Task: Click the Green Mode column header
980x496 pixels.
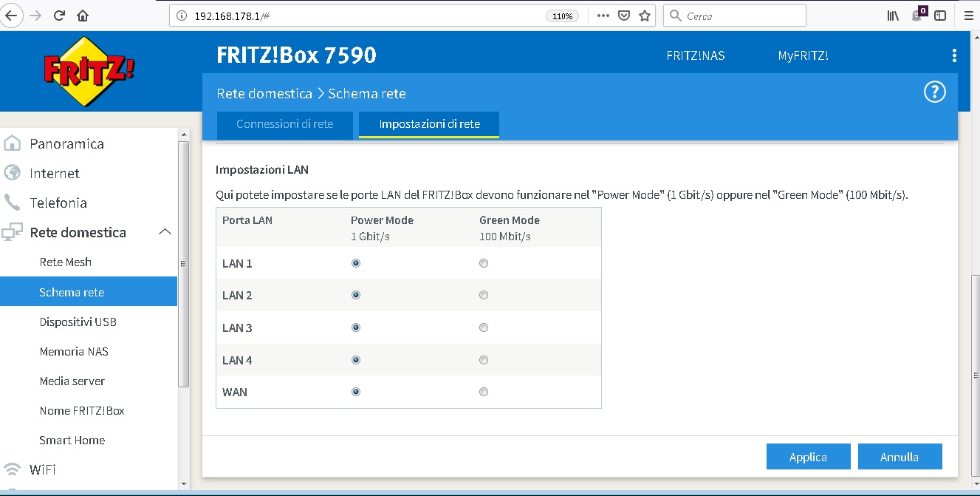Action: tap(510, 220)
